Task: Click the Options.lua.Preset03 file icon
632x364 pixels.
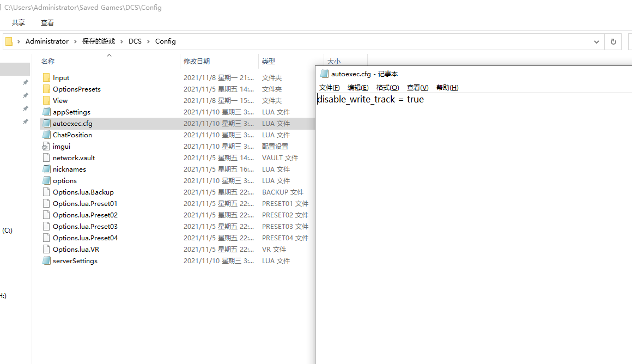Action: pyautogui.click(x=46, y=226)
